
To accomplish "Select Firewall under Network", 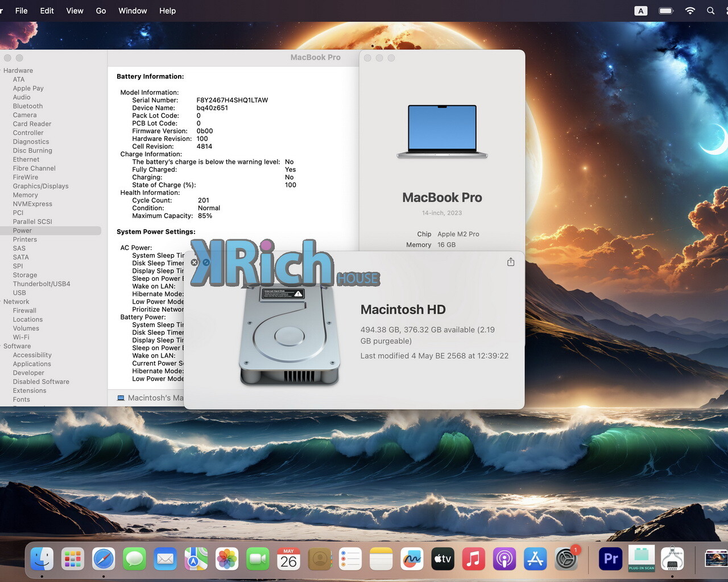I will [x=24, y=311].
